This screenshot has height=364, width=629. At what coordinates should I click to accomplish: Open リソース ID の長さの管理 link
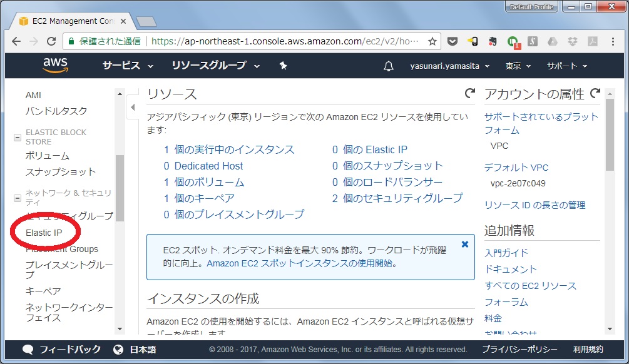click(534, 205)
